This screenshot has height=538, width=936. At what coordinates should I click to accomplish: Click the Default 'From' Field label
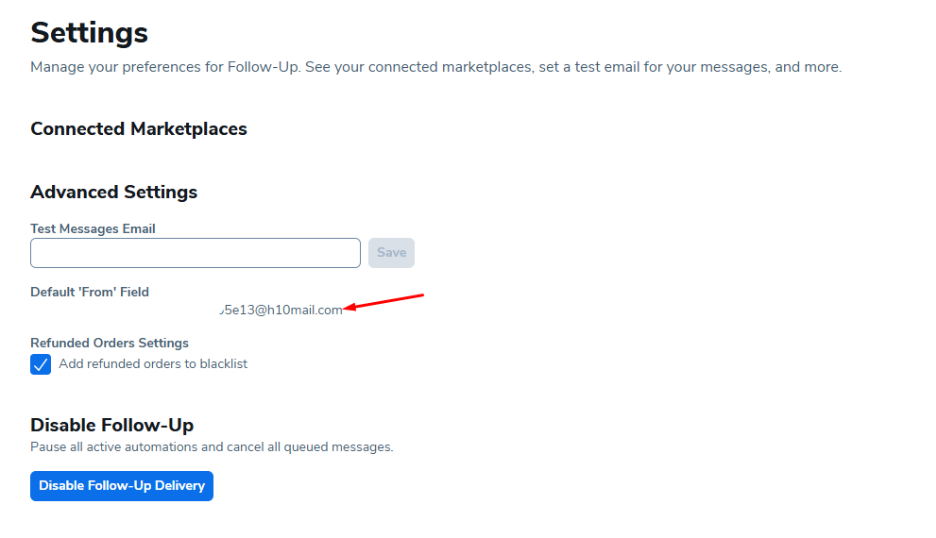click(x=89, y=292)
